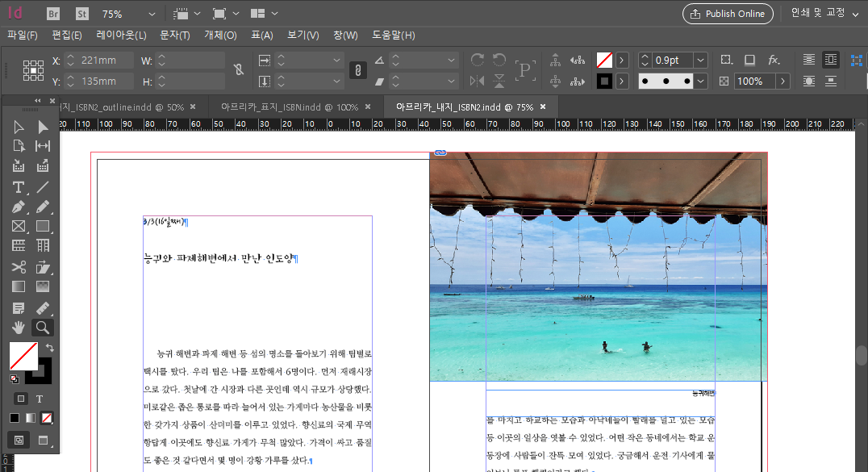Pick the Scissors tool from toolbar

pos(18,266)
